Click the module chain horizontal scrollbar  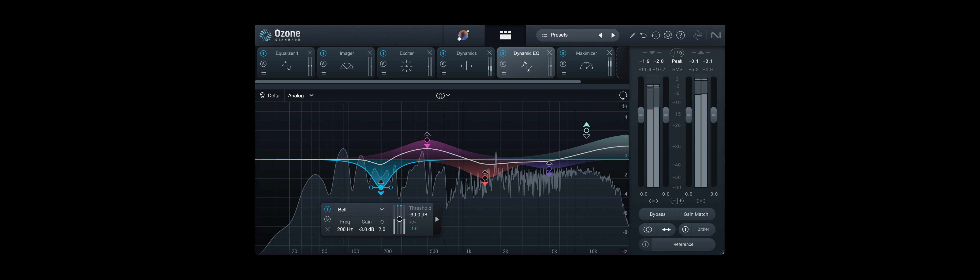(x=418, y=81)
